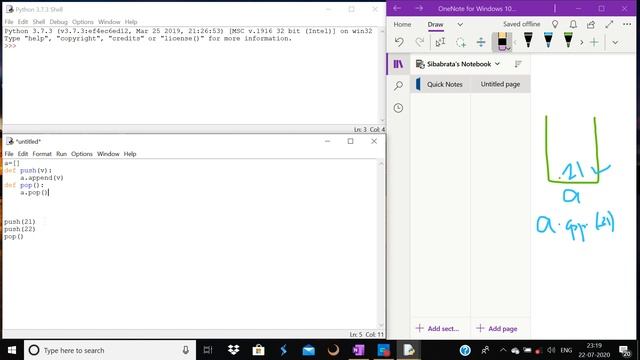Go forward with OneNote forward arrow
640x360 pixels.
point(419,8)
